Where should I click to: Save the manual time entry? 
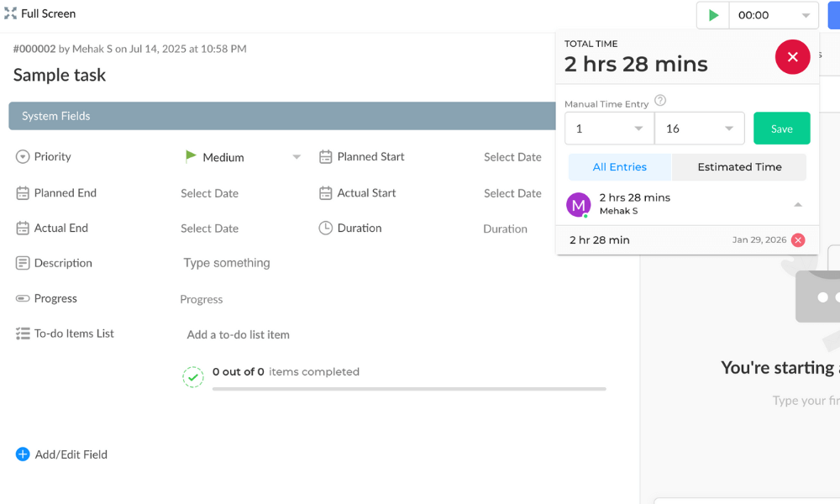[x=781, y=129]
